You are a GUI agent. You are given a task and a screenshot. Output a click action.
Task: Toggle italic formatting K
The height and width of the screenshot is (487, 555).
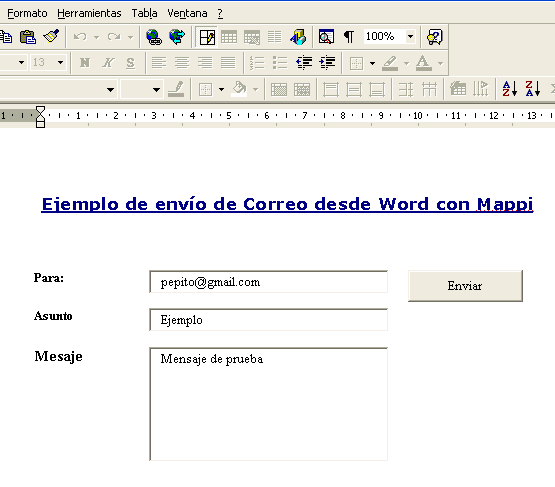tap(108, 63)
